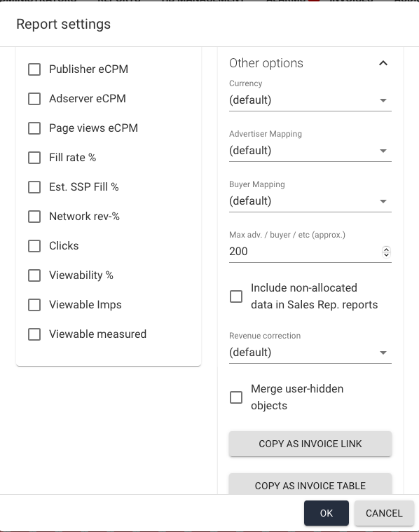Check Est. SSP Fill % box
419x532 pixels.
34,187
